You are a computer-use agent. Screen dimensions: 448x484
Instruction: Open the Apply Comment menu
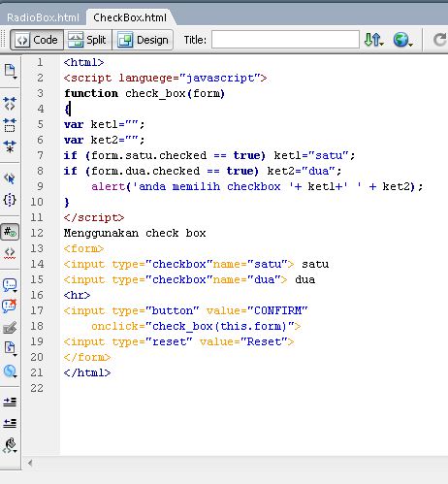(10, 285)
